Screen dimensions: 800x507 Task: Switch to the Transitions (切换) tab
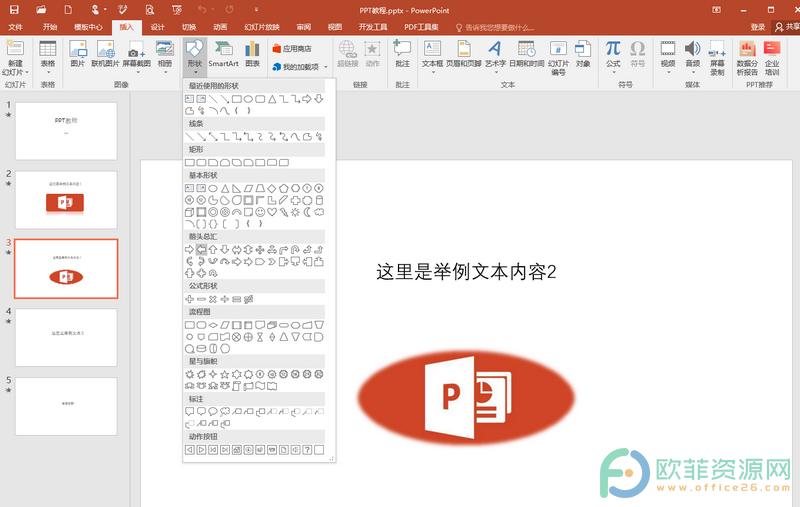189,27
